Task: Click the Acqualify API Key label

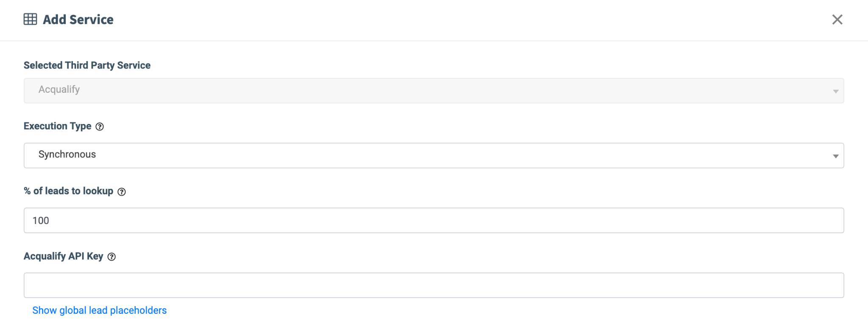Action: tap(63, 256)
